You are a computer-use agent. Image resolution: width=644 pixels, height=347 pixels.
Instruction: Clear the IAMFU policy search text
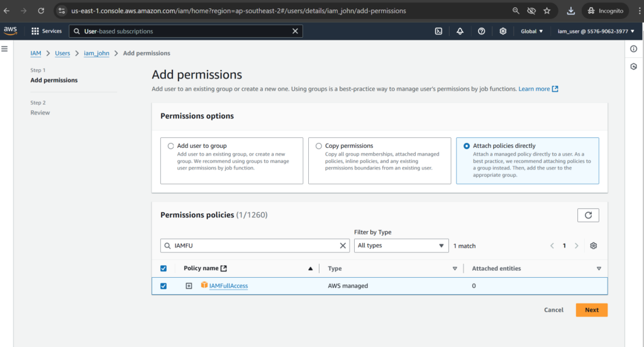343,246
